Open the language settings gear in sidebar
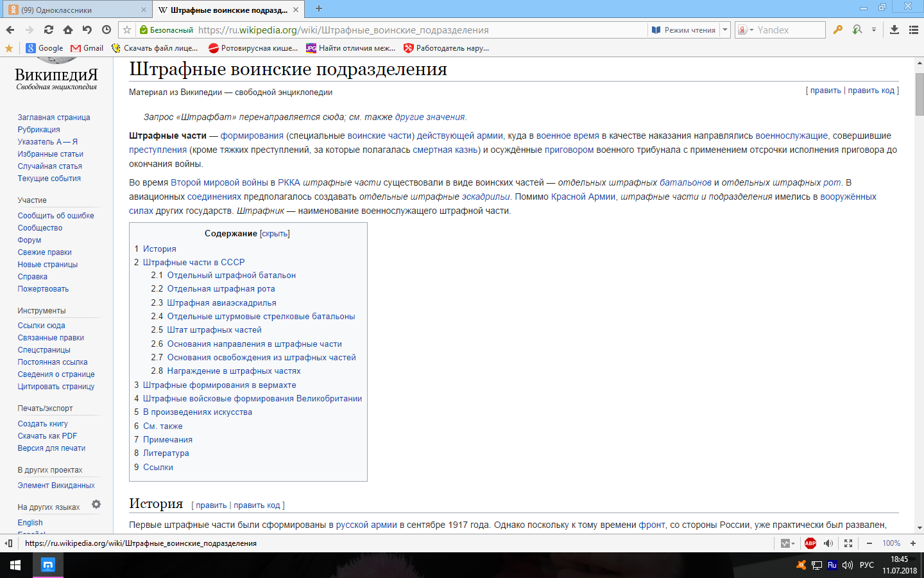Screen dimensions: 924x578 click(x=96, y=505)
